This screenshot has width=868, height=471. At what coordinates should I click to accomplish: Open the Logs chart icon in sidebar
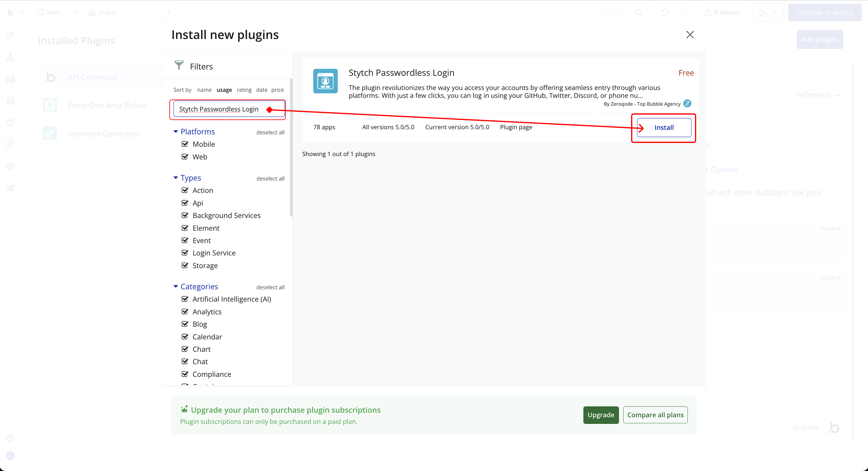(11, 188)
